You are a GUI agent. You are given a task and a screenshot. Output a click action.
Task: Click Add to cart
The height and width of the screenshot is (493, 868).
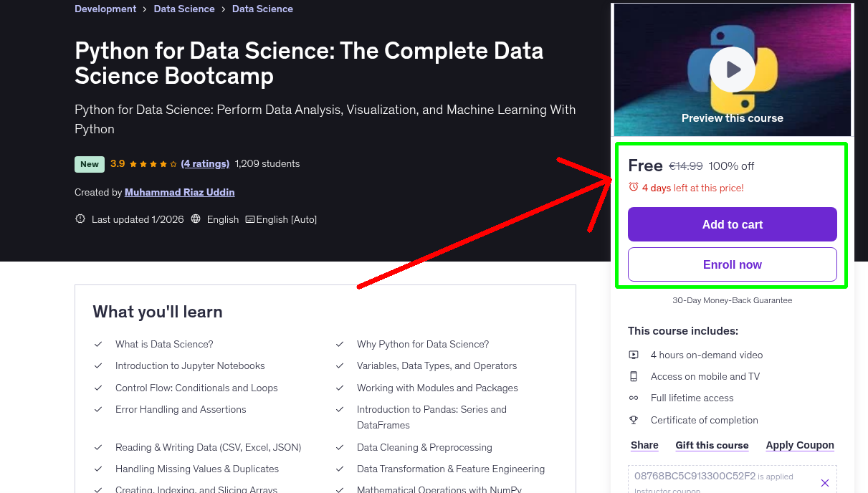pos(732,224)
